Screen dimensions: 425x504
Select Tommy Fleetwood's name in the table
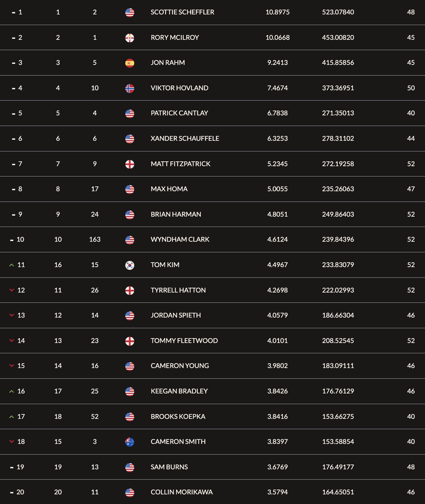tap(184, 341)
